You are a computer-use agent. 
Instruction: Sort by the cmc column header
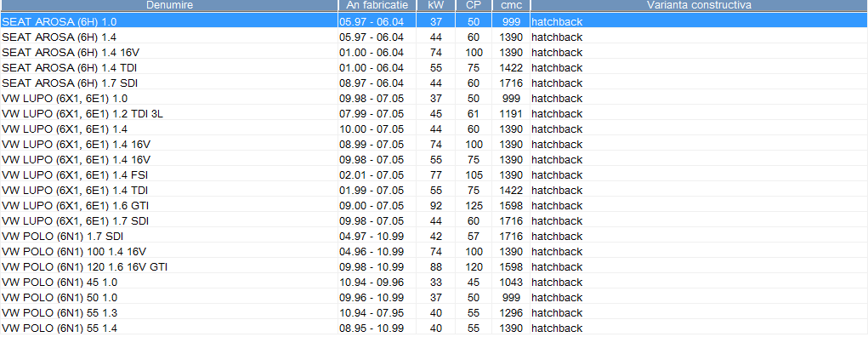click(511, 6)
